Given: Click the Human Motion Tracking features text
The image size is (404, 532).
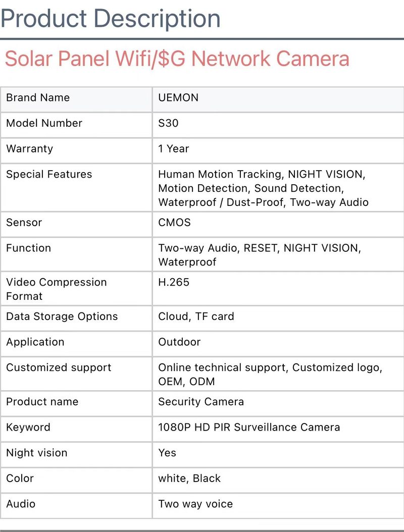Looking at the screenshot, I should (220, 175).
